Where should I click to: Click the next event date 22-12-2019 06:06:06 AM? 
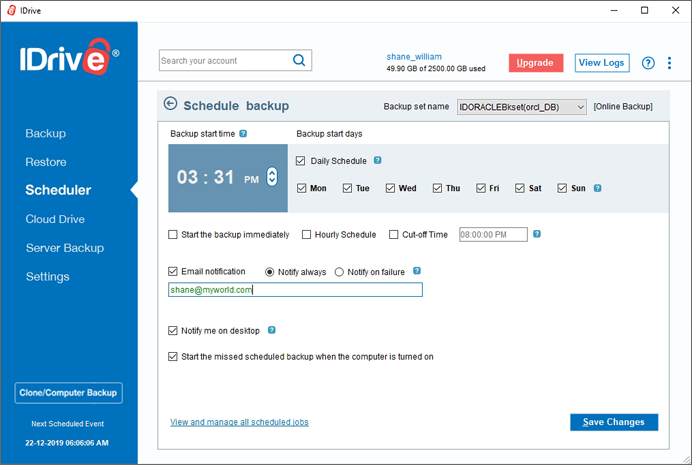pyautogui.click(x=67, y=443)
